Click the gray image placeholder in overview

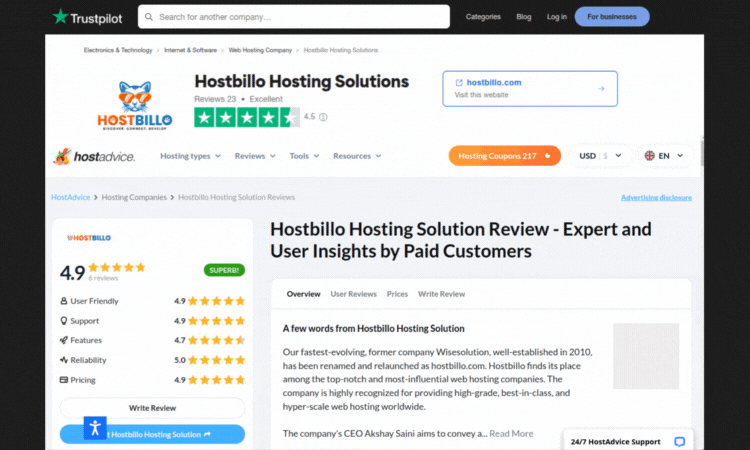pos(646,356)
